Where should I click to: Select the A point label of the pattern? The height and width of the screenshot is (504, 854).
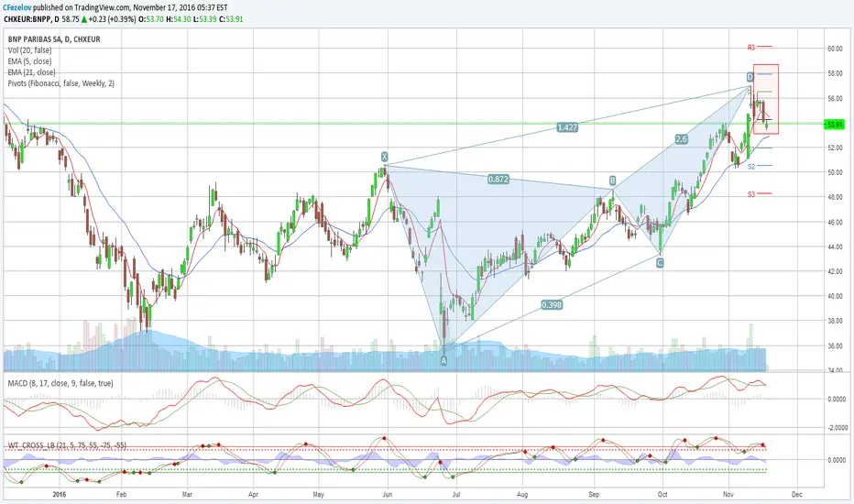pyautogui.click(x=443, y=360)
